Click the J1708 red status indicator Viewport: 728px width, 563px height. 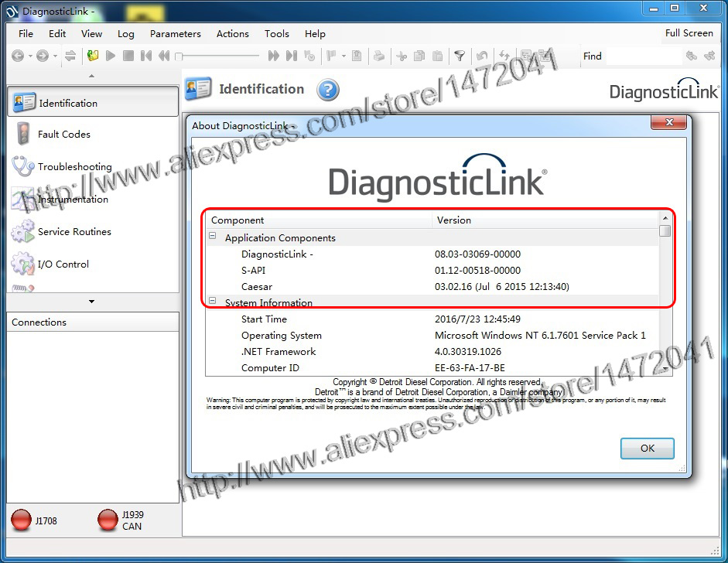[22, 521]
